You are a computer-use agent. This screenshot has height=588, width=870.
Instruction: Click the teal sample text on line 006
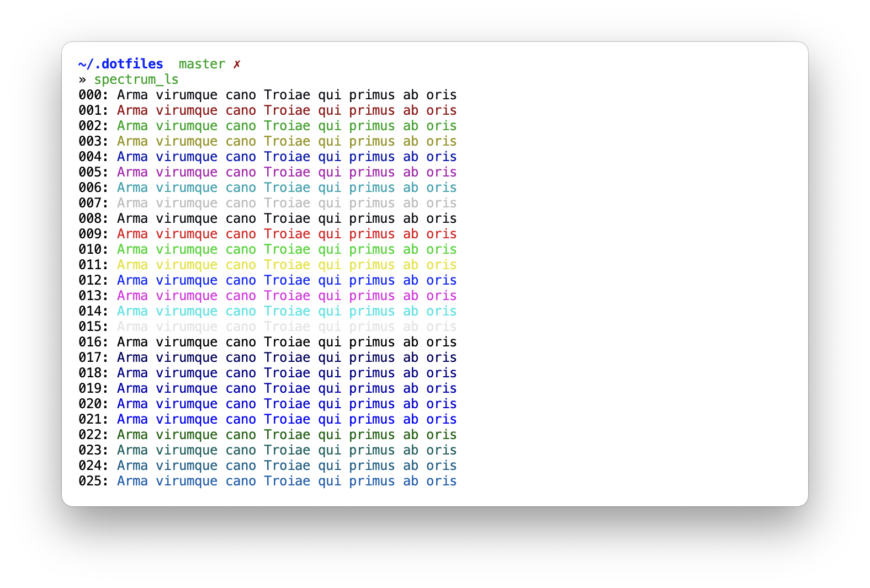coord(287,188)
